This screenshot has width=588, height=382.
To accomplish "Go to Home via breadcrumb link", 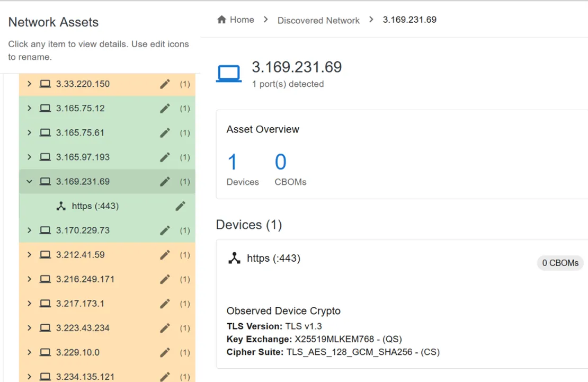I will click(x=242, y=20).
